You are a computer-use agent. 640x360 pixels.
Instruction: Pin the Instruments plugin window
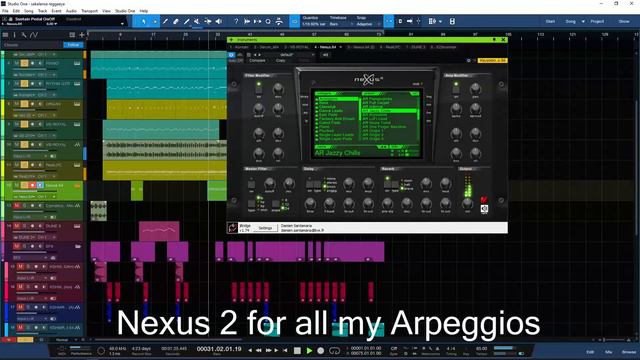[494, 40]
